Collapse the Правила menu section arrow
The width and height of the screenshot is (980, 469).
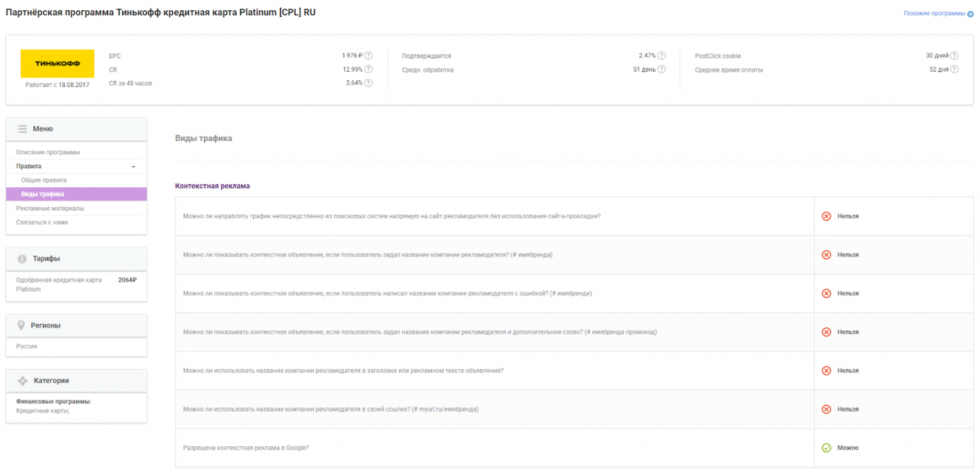[133, 166]
